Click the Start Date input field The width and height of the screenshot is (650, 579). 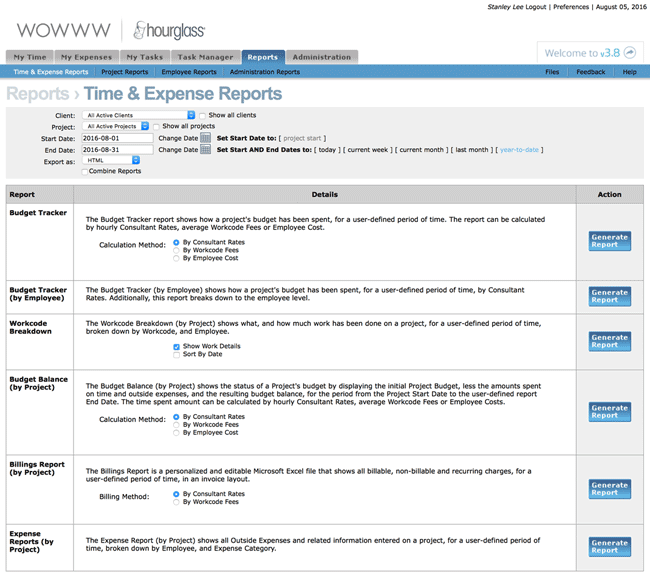pos(118,138)
